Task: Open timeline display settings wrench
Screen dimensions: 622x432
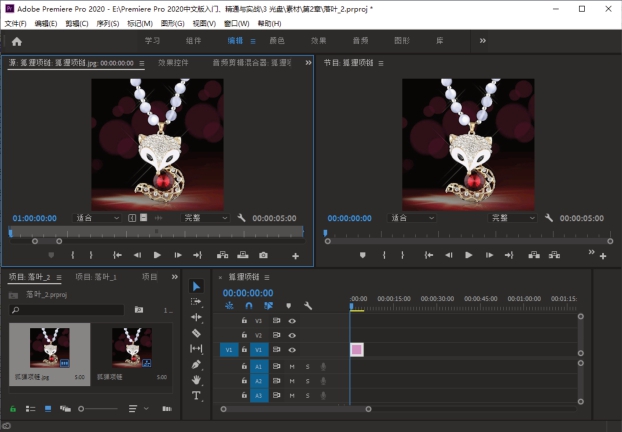Action: click(308, 305)
